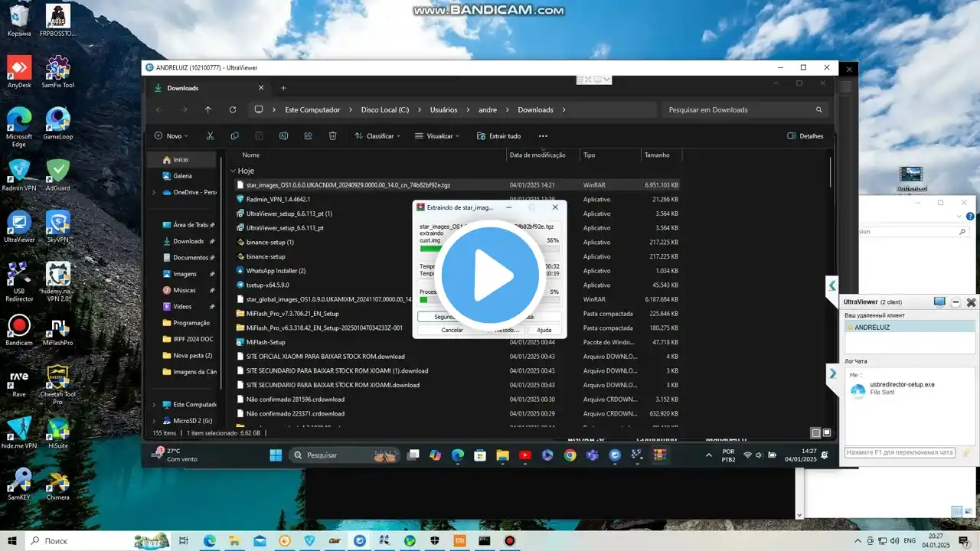The width and height of the screenshot is (980, 551).
Task: Open remote Windows Start button
Action: point(275,455)
